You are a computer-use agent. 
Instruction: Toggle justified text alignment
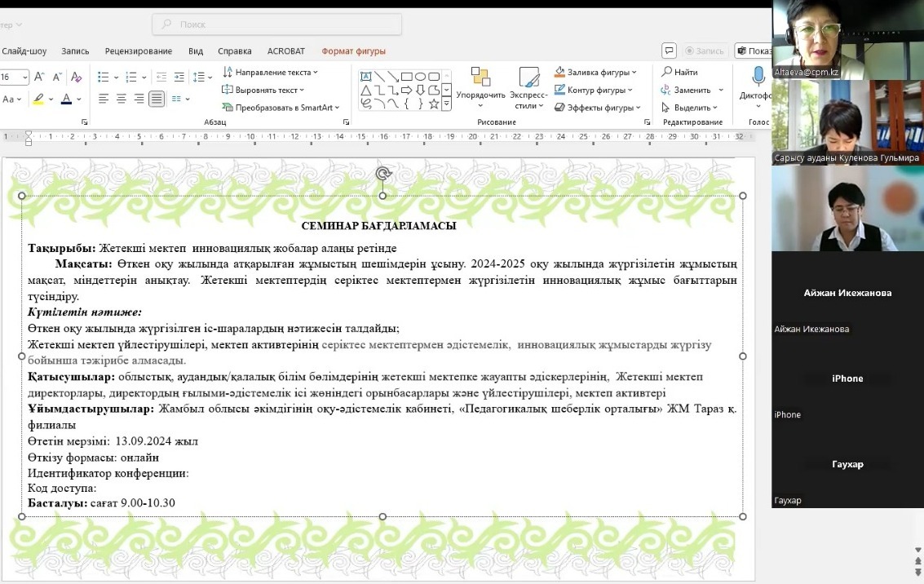tap(157, 99)
